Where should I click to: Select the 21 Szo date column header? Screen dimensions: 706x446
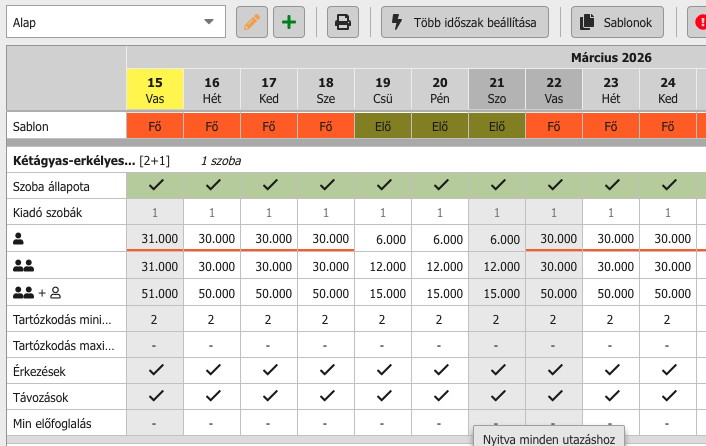pos(497,90)
